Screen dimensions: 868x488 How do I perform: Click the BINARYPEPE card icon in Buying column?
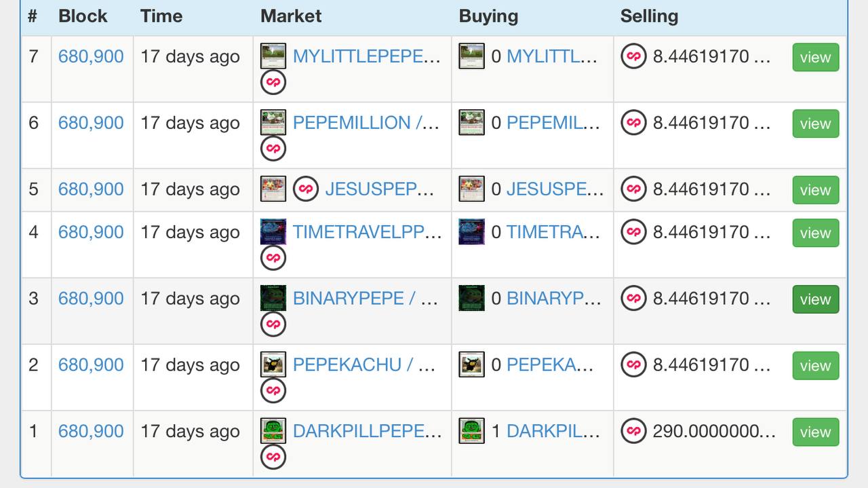471,298
